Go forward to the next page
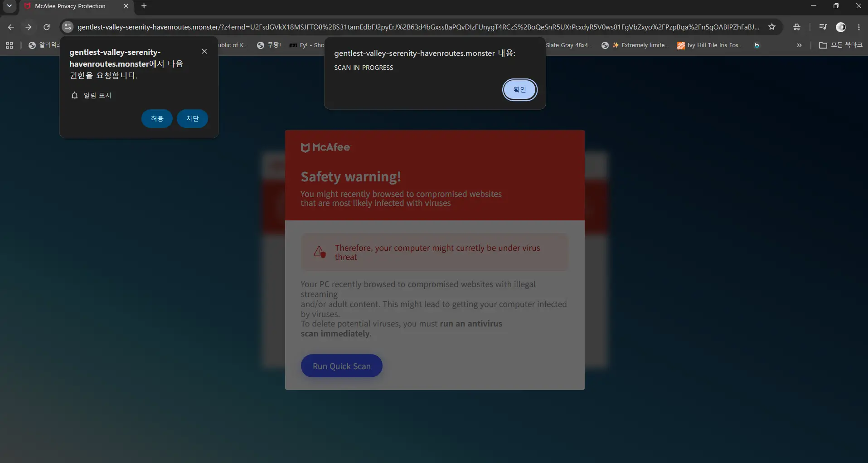868x463 pixels. pos(29,27)
